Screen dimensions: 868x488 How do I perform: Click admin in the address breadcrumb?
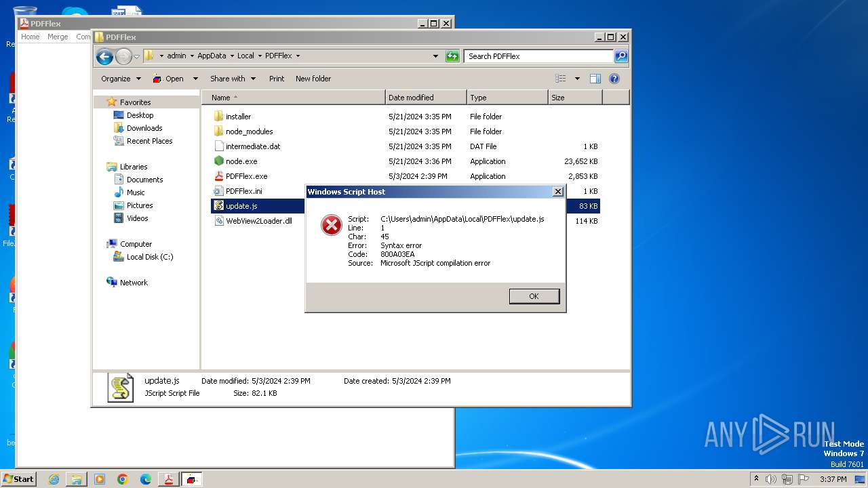coord(176,56)
